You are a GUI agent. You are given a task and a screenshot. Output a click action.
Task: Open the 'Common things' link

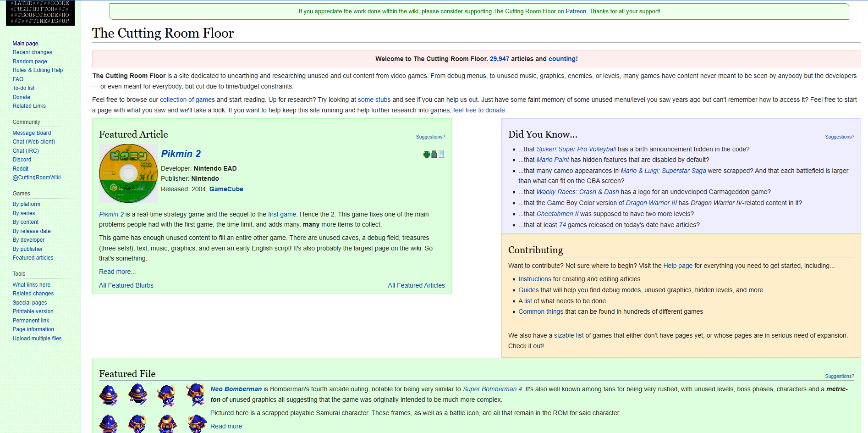tap(541, 311)
